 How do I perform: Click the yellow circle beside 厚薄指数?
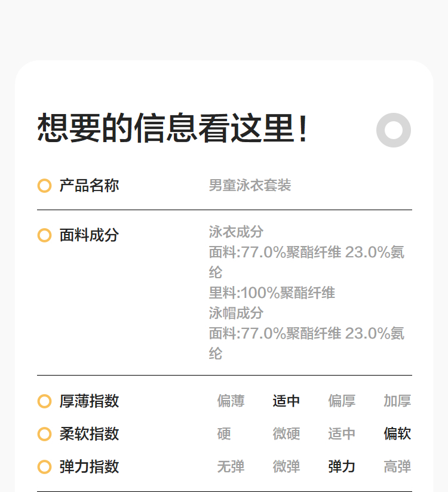tap(44, 401)
